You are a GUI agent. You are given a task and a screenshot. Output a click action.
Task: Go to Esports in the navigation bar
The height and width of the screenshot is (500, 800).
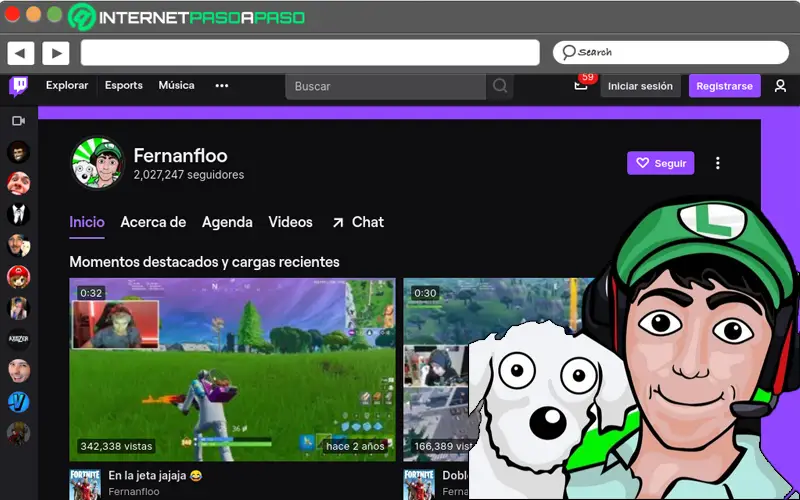coord(124,85)
